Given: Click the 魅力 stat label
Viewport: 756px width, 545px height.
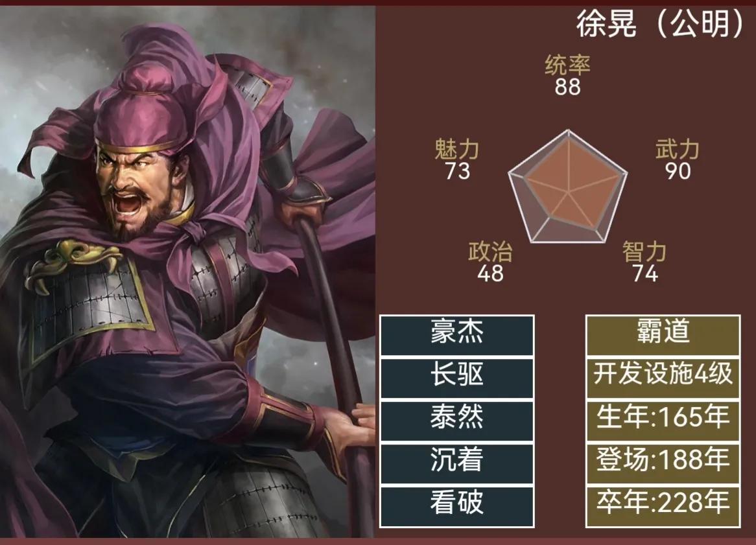Looking at the screenshot, I should [456, 150].
